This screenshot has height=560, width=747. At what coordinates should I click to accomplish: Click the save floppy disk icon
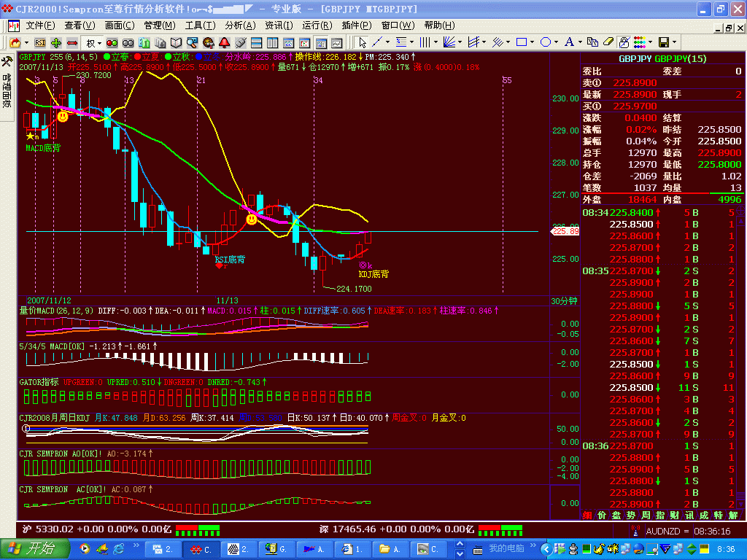coord(664,42)
